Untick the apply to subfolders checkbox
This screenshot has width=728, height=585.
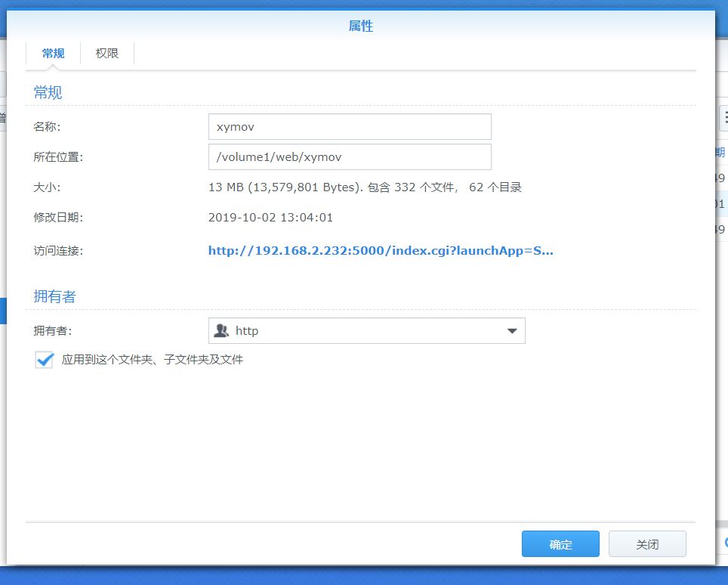44,360
